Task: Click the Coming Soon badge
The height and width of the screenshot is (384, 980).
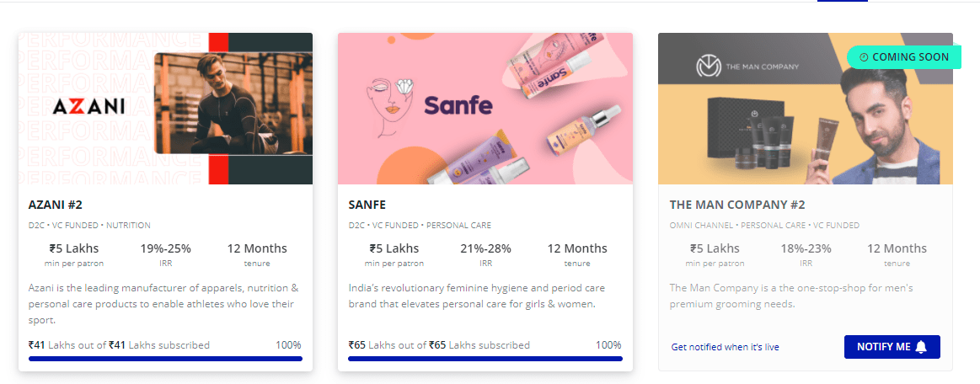Action: 904,56
